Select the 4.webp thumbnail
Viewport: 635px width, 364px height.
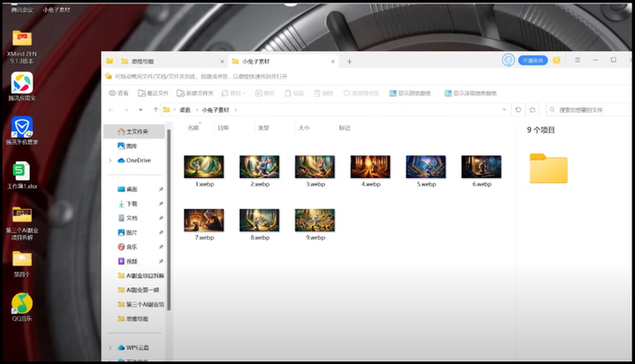click(370, 167)
